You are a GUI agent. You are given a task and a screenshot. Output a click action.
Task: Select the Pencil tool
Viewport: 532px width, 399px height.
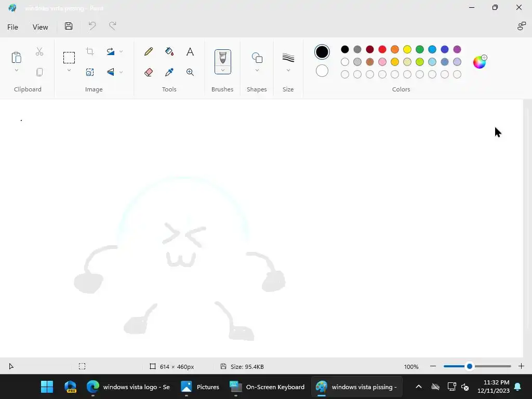click(x=148, y=51)
